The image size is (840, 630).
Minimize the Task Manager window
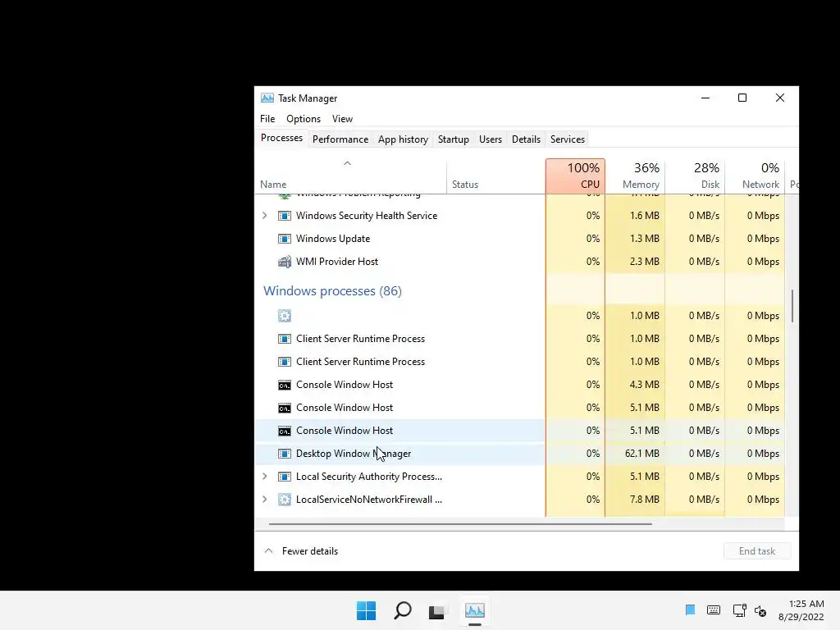705,98
